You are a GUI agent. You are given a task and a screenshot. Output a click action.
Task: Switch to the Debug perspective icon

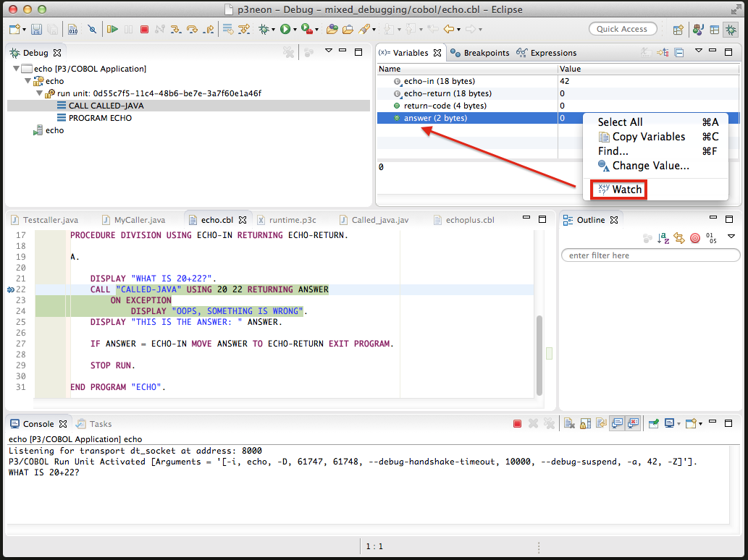(x=731, y=30)
